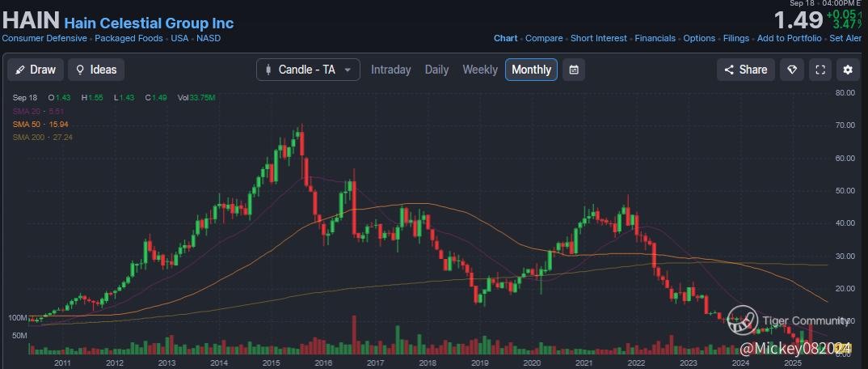868x369 pixels.
Task: Select the Monthly timeframe
Action: (x=532, y=70)
